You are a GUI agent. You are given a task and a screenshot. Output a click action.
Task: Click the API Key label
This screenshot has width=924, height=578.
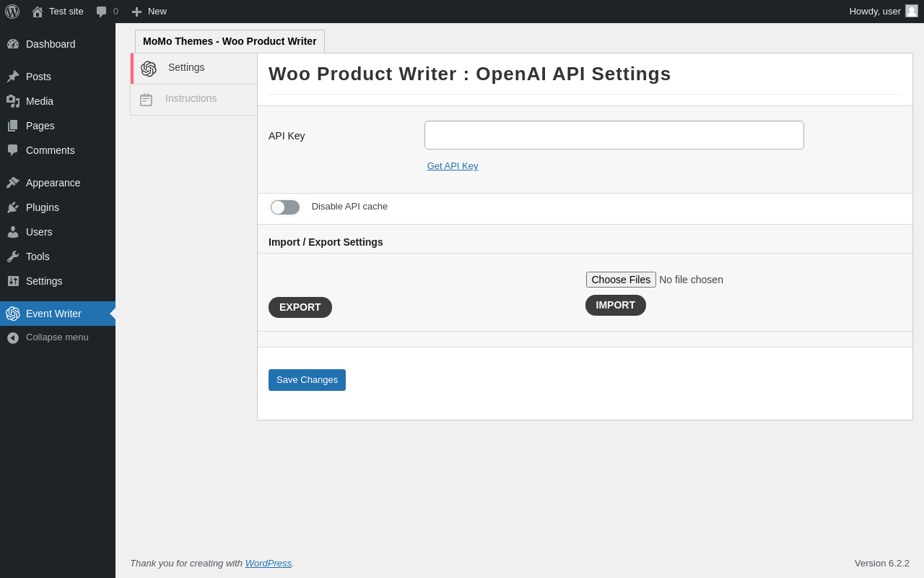[x=287, y=136]
